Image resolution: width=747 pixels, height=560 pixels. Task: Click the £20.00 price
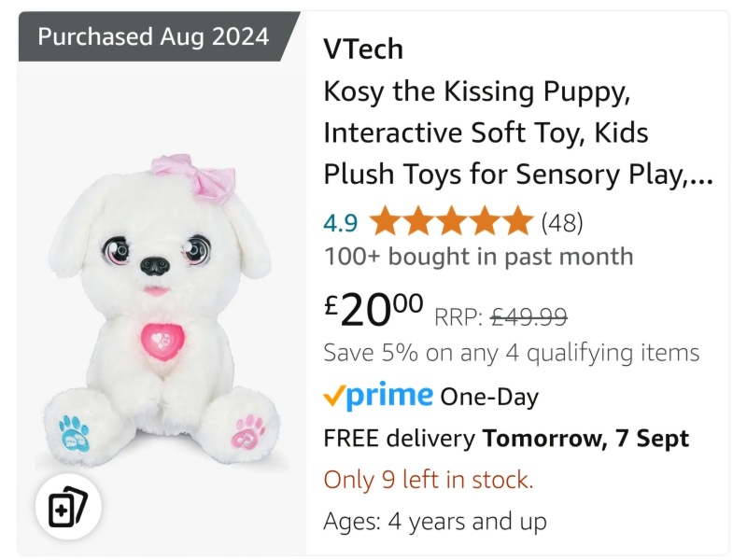tap(373, 310)
